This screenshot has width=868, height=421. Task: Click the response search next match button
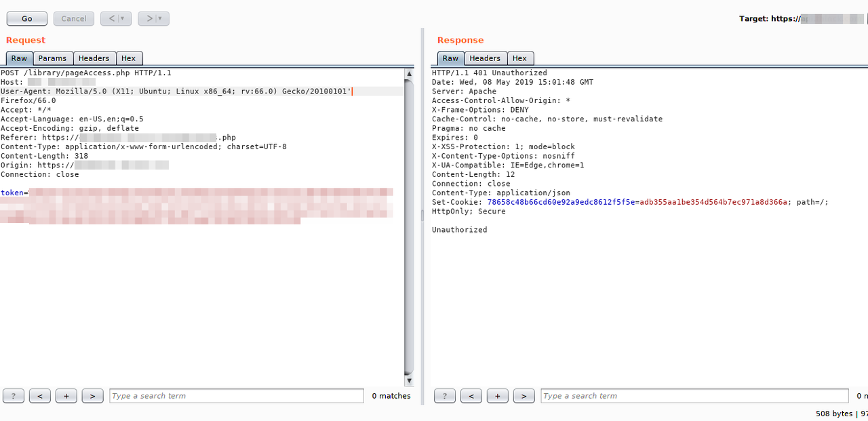[x=524, y=396]
